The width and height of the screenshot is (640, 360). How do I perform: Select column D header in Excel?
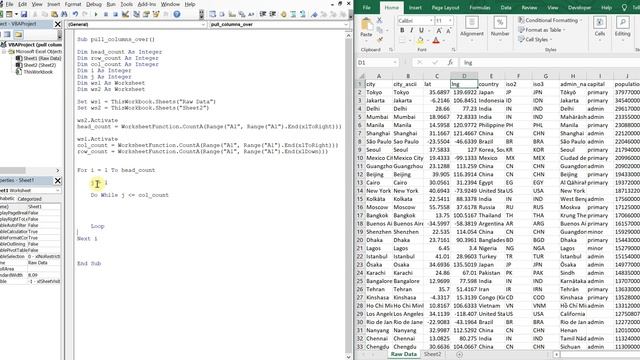coord(464,76)
